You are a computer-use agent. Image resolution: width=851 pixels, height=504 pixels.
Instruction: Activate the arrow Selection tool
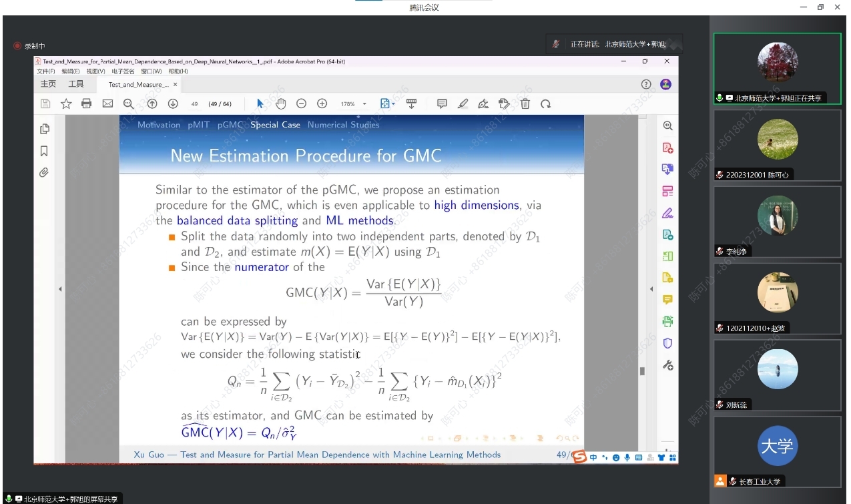260,103
